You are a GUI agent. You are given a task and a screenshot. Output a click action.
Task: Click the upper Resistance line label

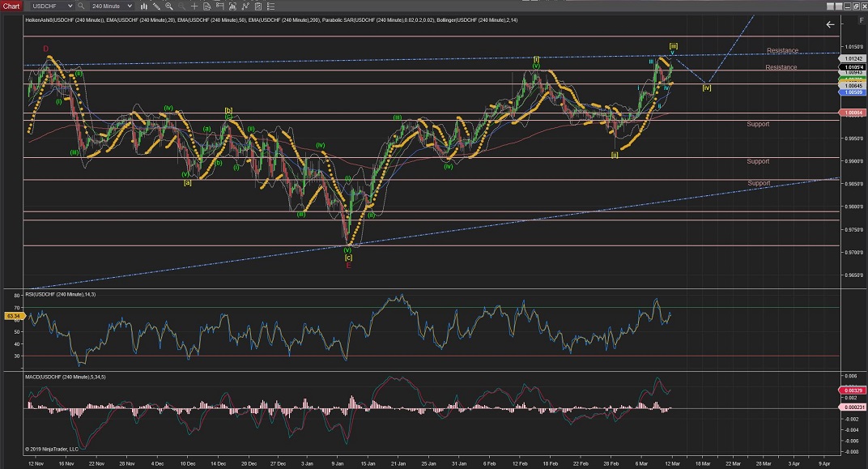tap(781, 50)
